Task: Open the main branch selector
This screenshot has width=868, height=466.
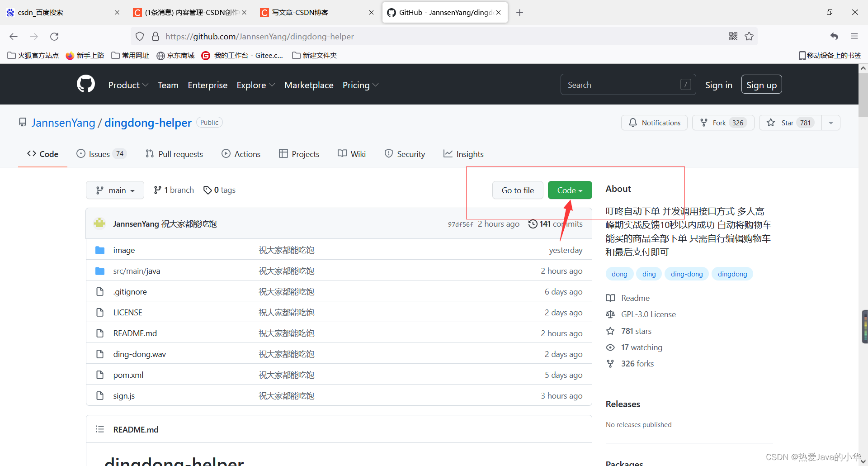Action: (115, 190)
